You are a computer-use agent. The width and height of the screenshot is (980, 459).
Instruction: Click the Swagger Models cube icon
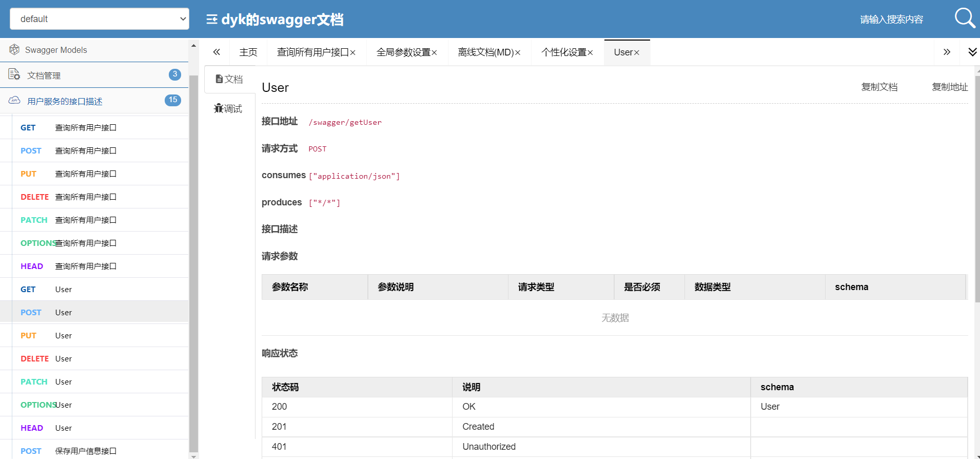pyautogui.click(x=14, y=49)
